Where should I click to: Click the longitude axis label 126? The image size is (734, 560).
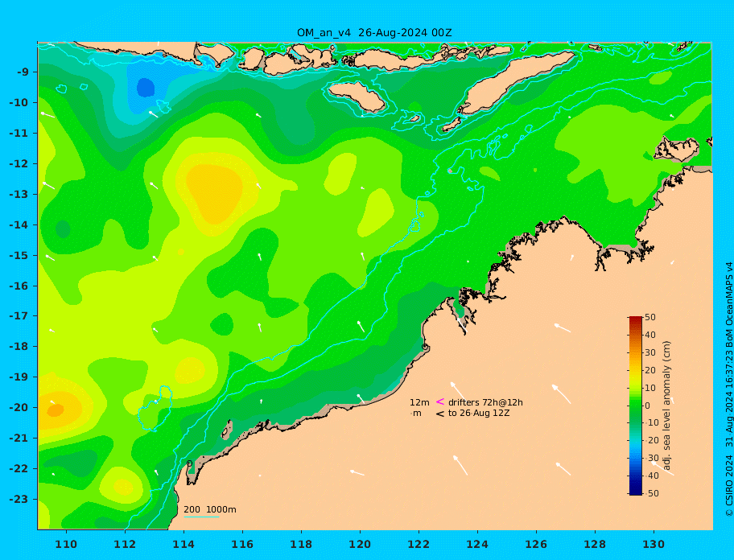pos(536,545)
